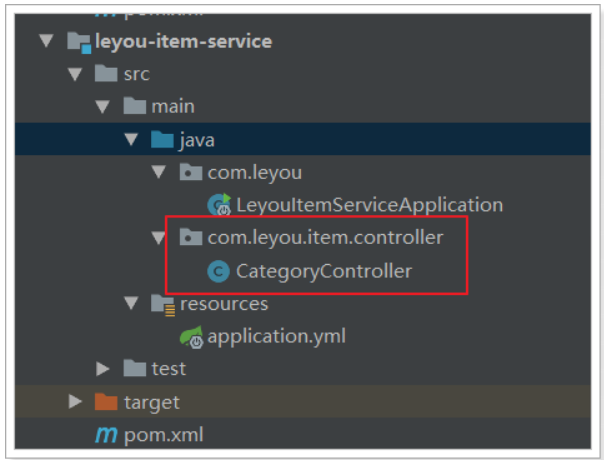The height and width of the screenshot is (460, 604).
Task: Click the application.yml Spring config icon
Action: pos(191,337)
